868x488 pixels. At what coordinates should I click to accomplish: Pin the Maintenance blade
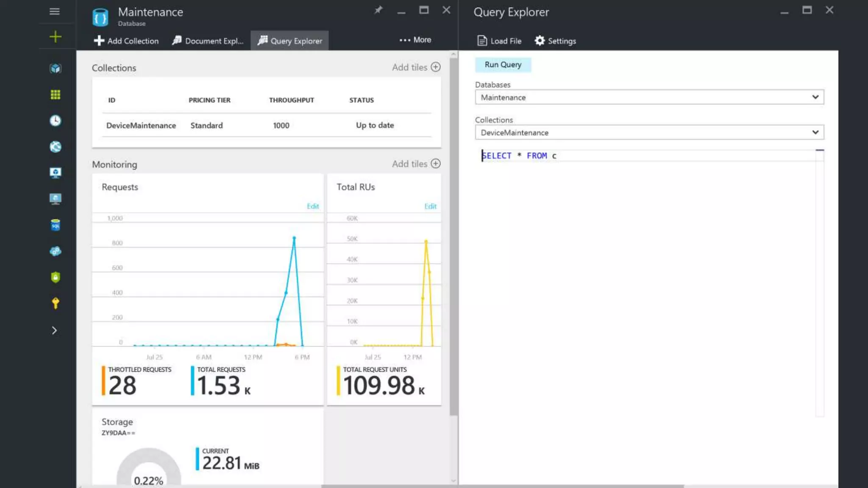coord(378,10)
